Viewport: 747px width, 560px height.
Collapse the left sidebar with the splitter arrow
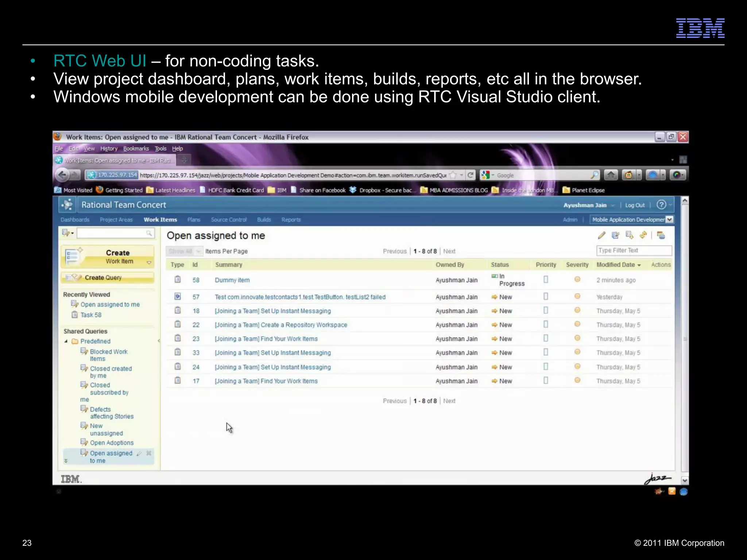[159, 341]
